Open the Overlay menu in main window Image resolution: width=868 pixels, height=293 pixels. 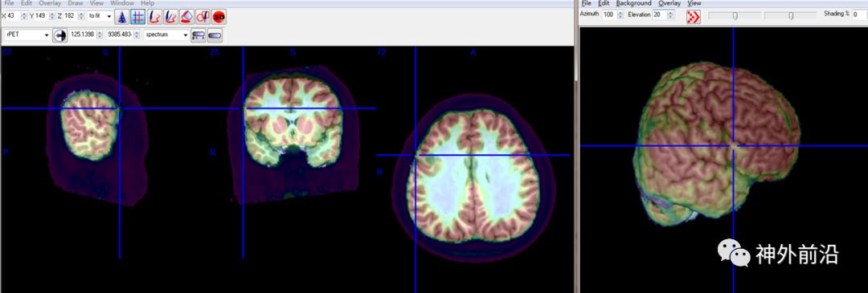tap(50, 3)
